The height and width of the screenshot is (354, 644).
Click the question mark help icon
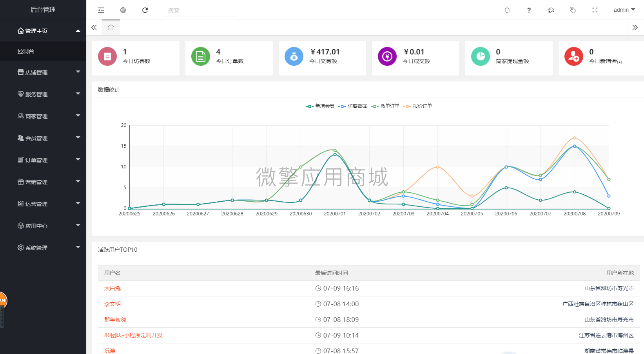pyautogui.click(x=529, y=10)
